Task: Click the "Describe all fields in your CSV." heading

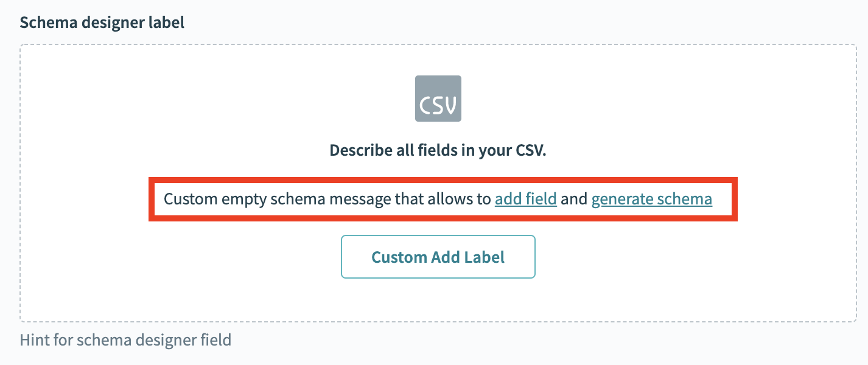Action: (438, 150)
